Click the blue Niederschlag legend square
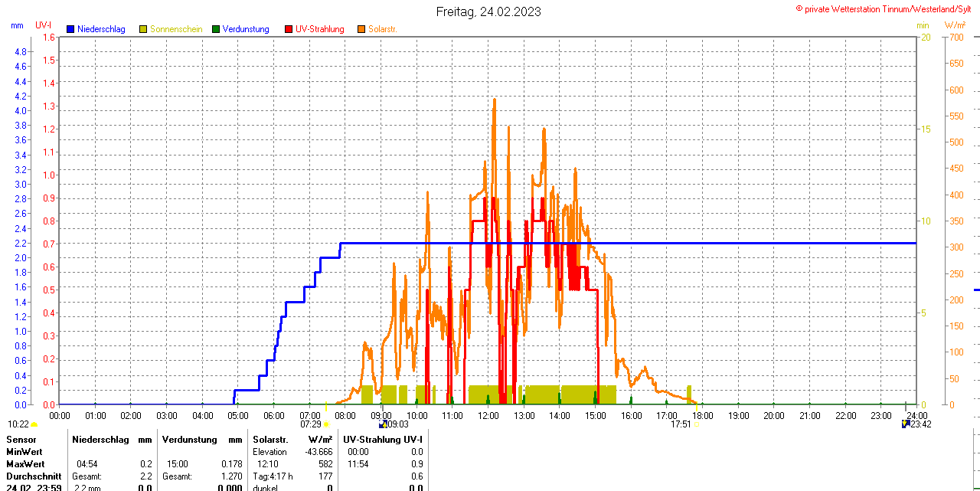 pyautogui.click(x=71, y=29)
